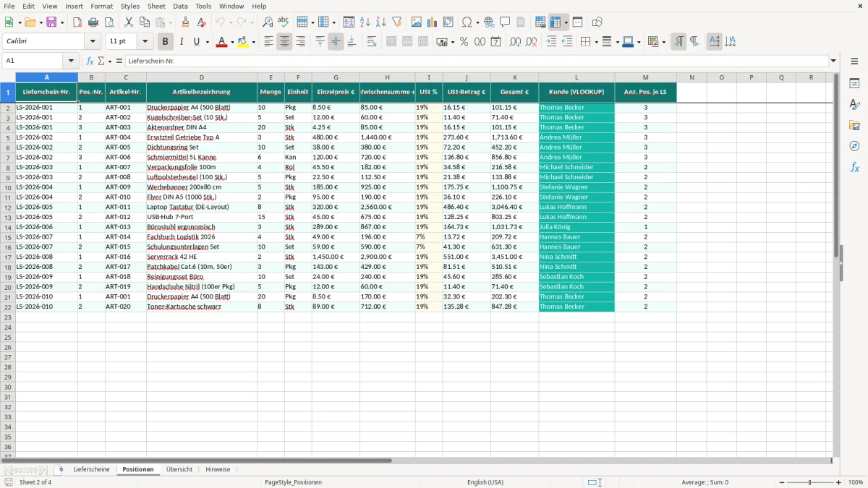Open Find & Replace icon
Viewport: 868px width, 488px height.
pos(268,22)
